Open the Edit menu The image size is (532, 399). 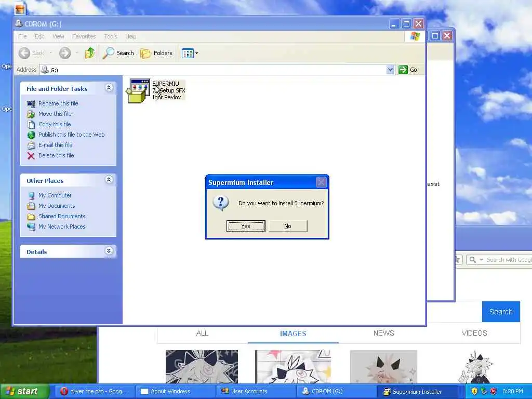pos(39,36)
